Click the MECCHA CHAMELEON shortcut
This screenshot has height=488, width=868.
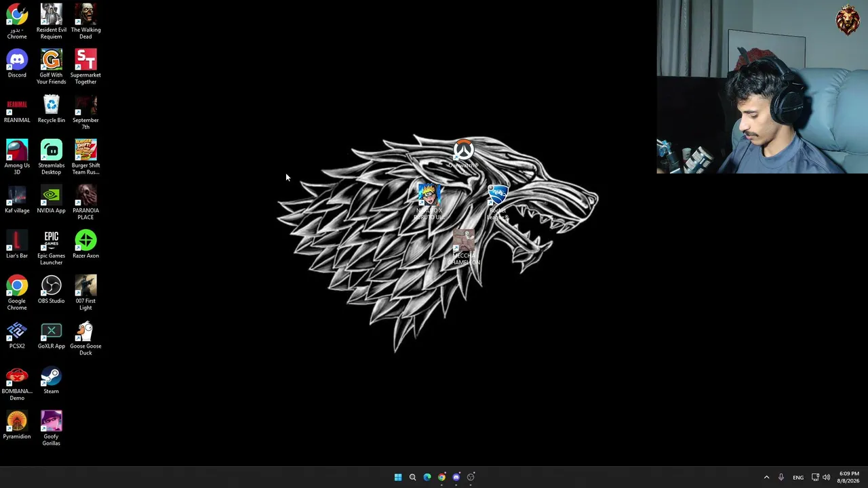[464, 247]
